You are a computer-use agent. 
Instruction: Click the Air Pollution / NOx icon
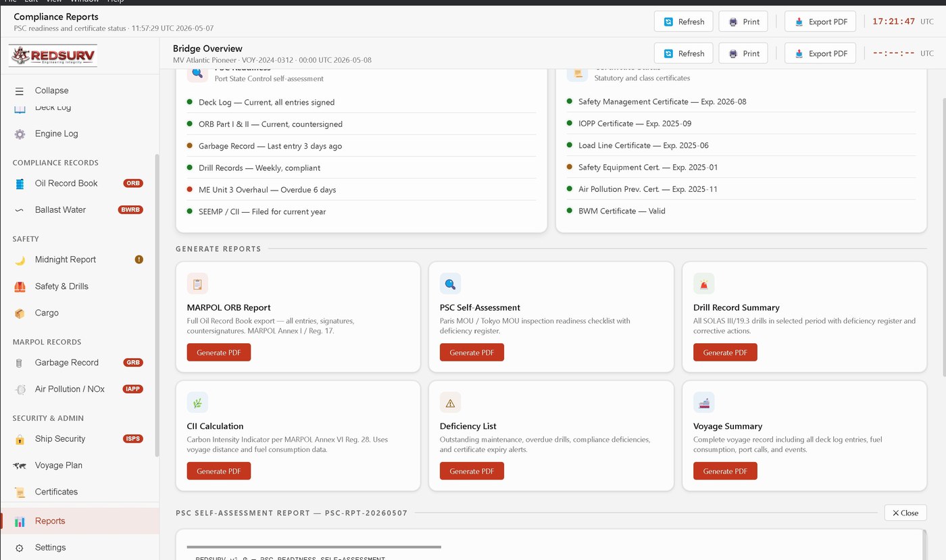click(x=20, y=390)
